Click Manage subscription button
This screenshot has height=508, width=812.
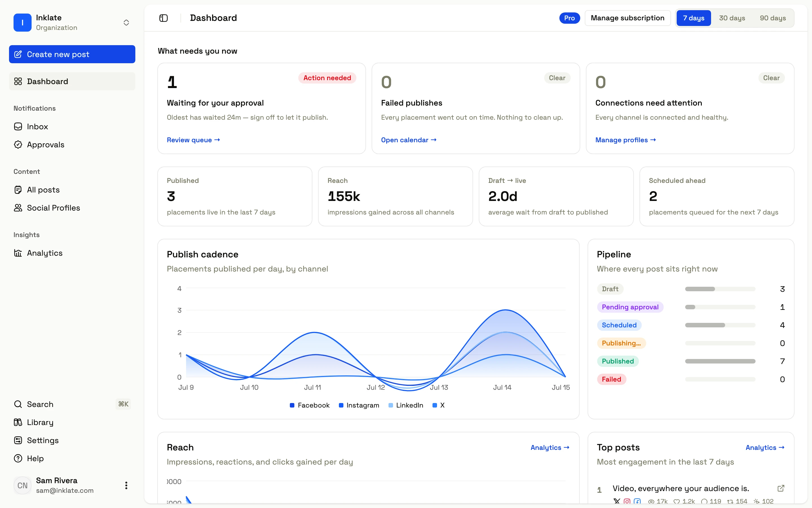point(627,18)
